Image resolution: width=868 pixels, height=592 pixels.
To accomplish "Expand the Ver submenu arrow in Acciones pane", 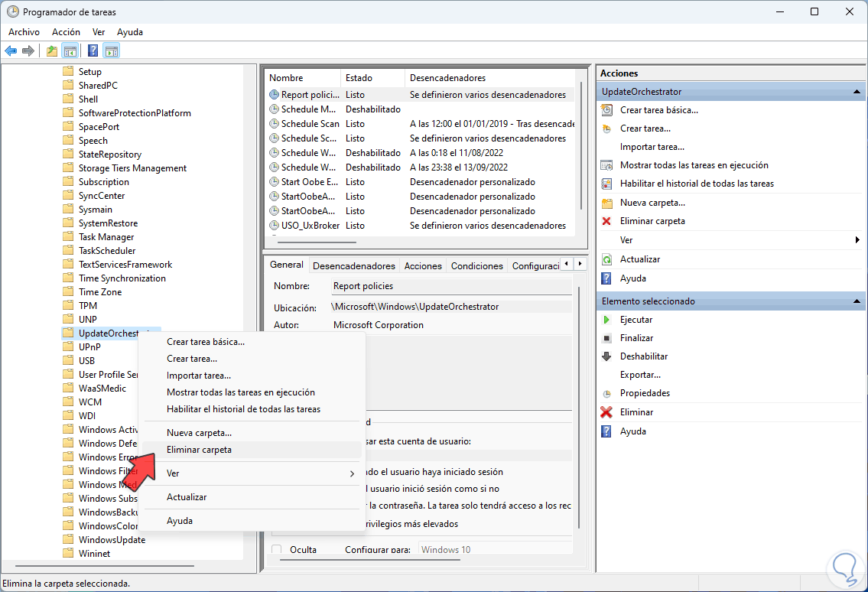I will pyautogui.click(x=857, y=240).
